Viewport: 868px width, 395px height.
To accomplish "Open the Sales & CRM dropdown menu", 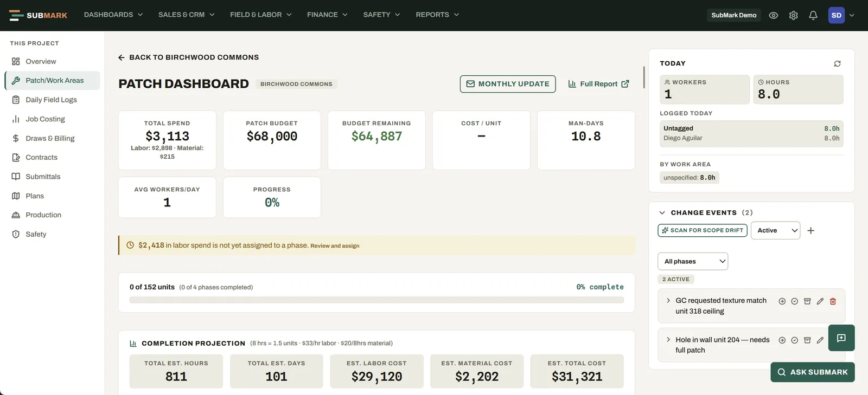I will 187,15.
